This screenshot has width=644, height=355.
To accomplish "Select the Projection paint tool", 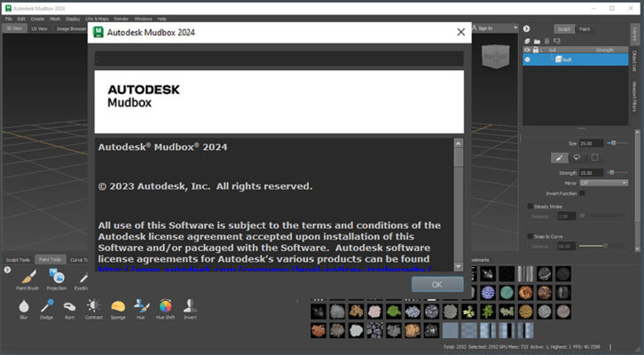I will point(56,280).
